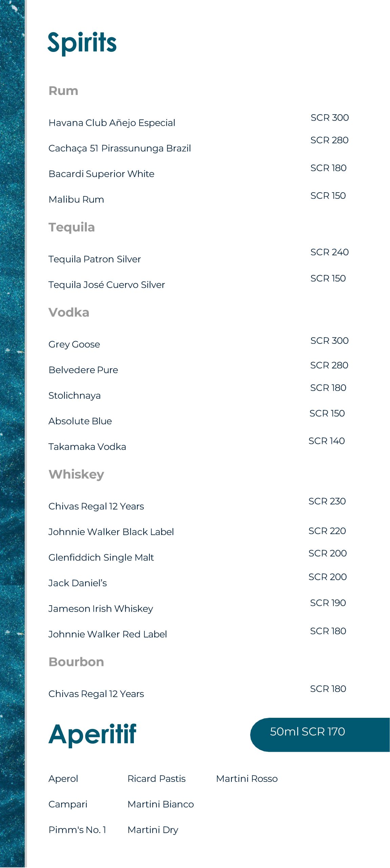Select Cachaça 51 Pirassununga Brazil
Screen dimensions: 390x868
(120, 149)
